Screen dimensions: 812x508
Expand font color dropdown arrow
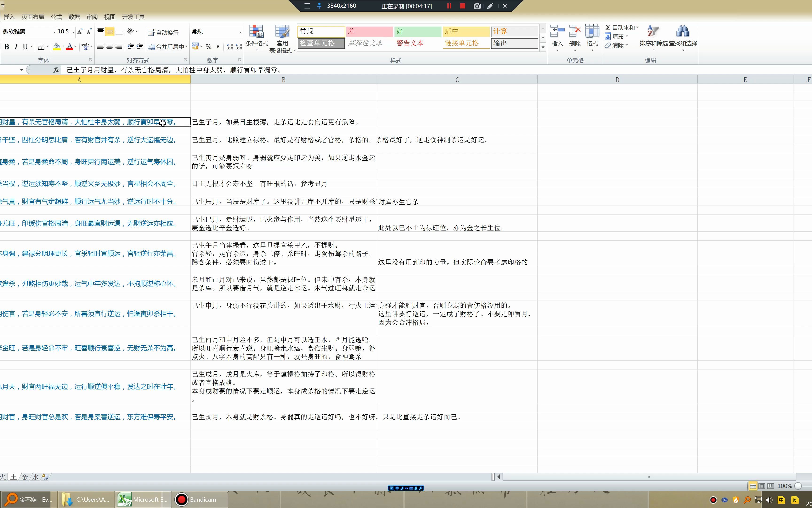pos(76,47)
